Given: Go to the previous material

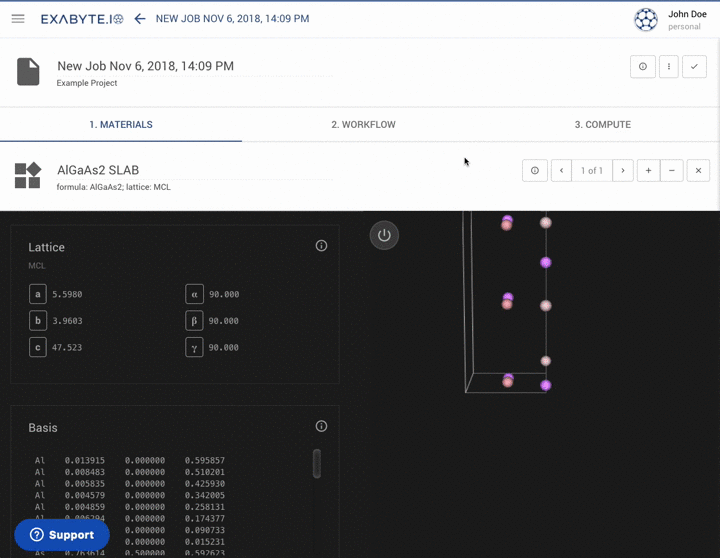Looking at the screenshot, I should coord(562,171).
